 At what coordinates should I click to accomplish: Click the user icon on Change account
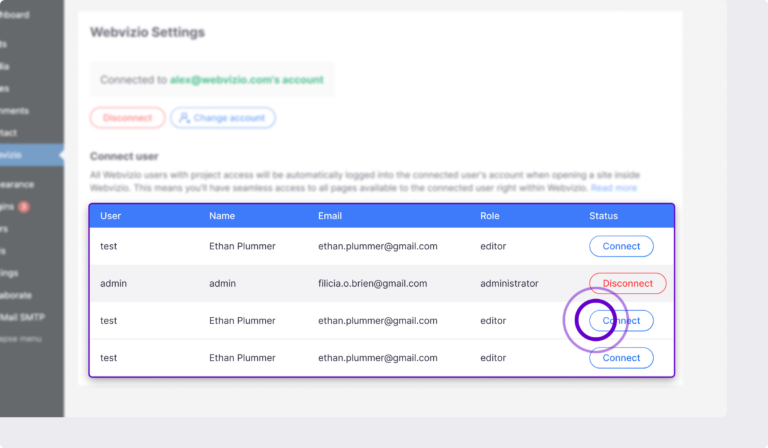(x=182, y=118)
